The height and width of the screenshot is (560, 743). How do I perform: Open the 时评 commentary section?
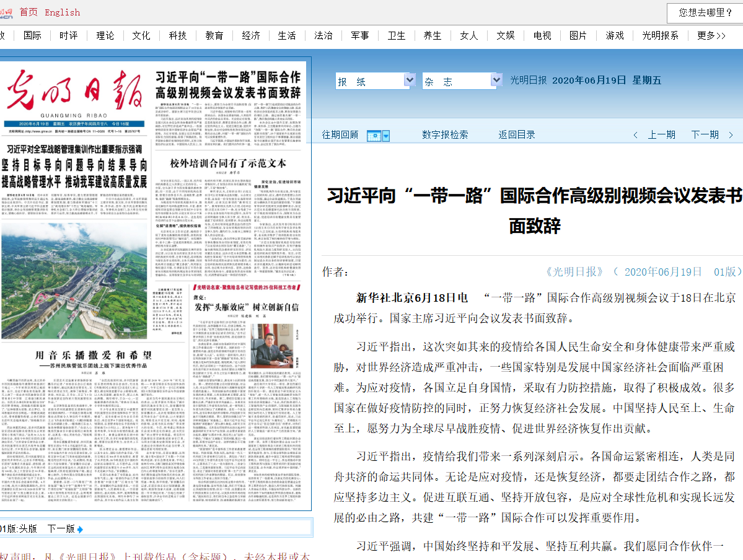point(69,35)
